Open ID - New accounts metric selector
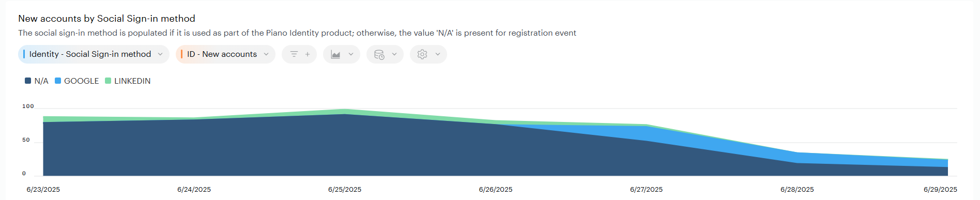980x200 pixels. (225, 54)
